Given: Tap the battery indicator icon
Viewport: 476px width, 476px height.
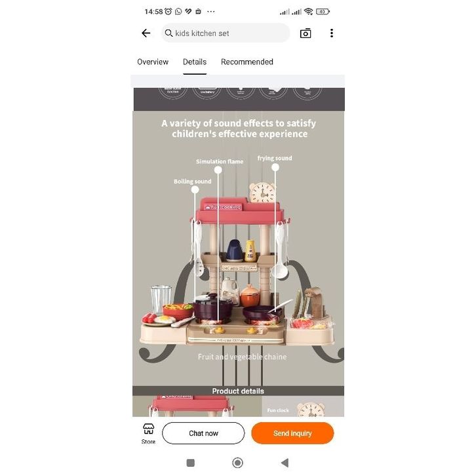Looking at the screenshot, I should pos(323,12).
